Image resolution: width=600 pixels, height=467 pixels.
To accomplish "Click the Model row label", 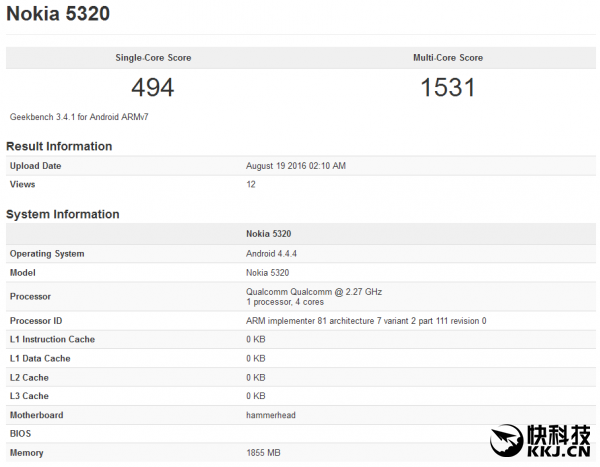I will pyautogui.click(x=23, y=273).
